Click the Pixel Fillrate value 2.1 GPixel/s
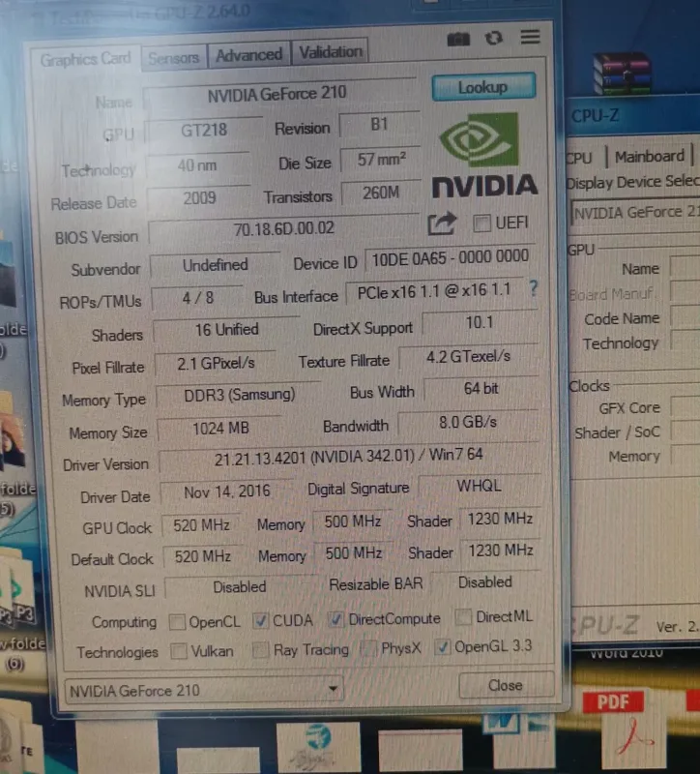700x774 pixels. coord(216,364)
